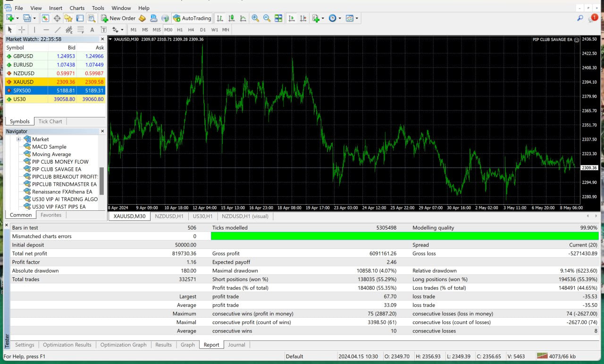Switch chart to line chart icon
Screen dimensions: 604x364
(x=243, y=18)
